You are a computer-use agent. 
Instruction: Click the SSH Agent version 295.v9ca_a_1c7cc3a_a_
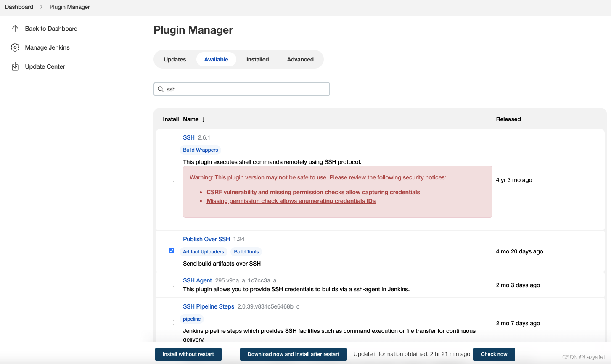(247, 280)
